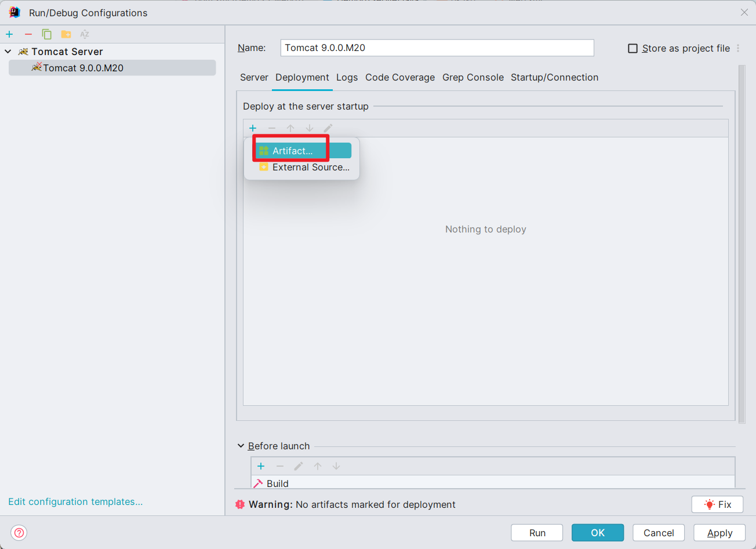This screenshot has width=756, height=549.
Task: Open the Grep Console tab
Action: pos(473,77)
